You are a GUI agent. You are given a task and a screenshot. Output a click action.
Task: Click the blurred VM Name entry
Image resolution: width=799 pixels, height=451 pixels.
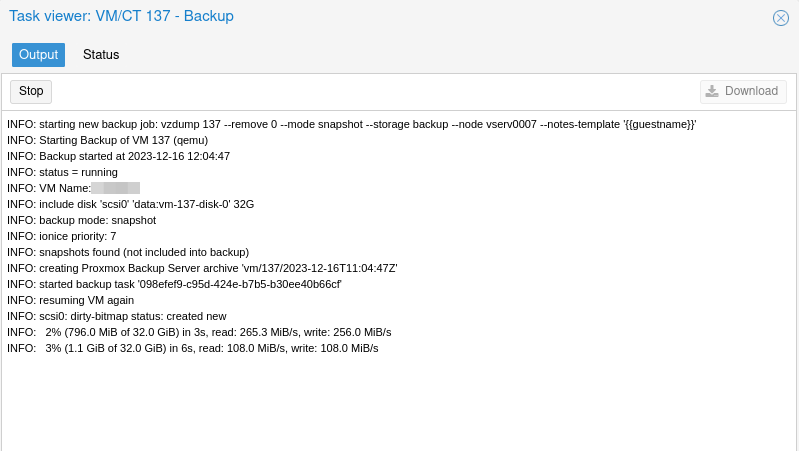(115, 188)
